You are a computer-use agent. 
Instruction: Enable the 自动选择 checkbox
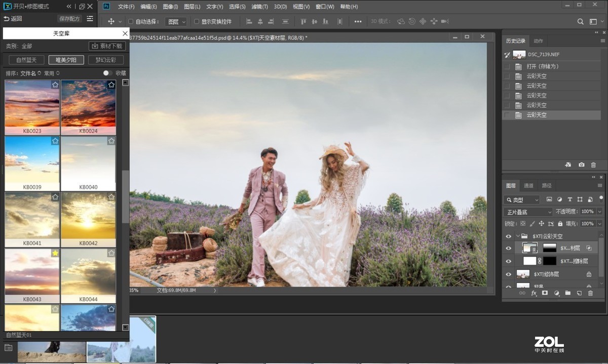pos(131,22)
